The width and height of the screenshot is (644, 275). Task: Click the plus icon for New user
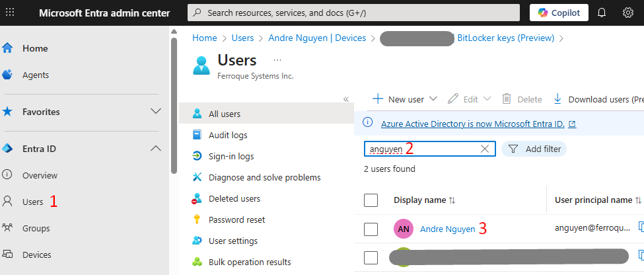coord(377,99)
